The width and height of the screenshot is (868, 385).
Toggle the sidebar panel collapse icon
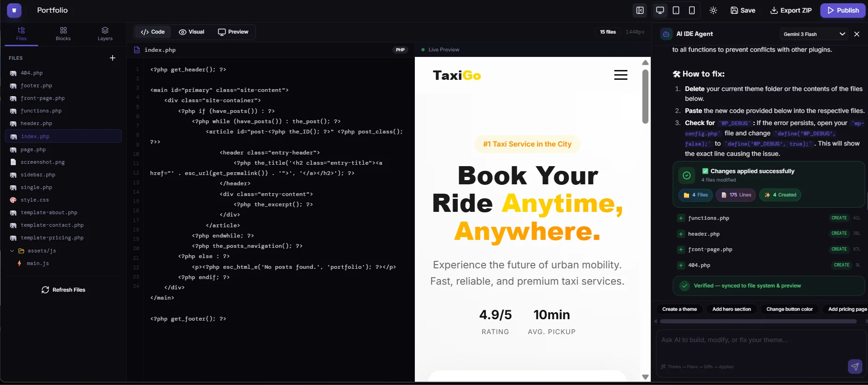[640, 10]
